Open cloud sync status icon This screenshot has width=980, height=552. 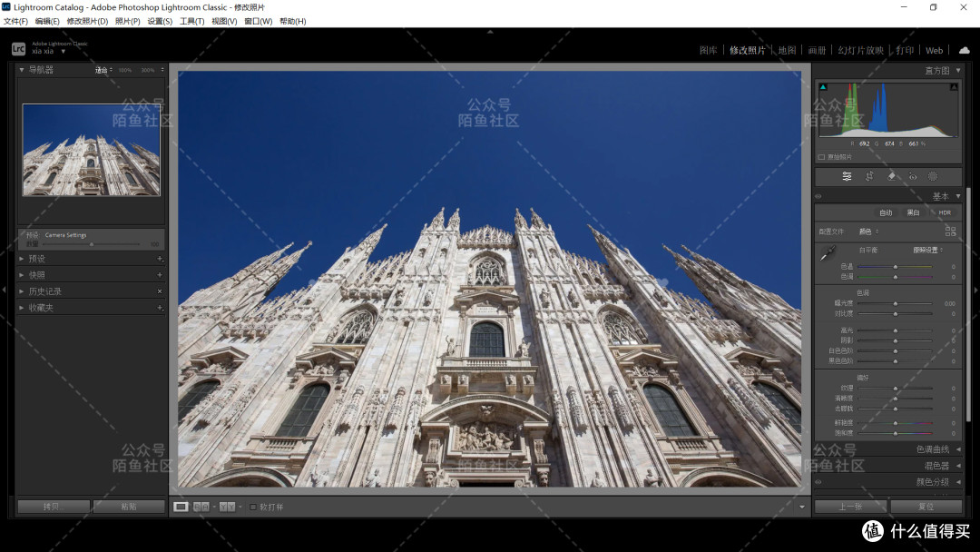coord(965,50)
